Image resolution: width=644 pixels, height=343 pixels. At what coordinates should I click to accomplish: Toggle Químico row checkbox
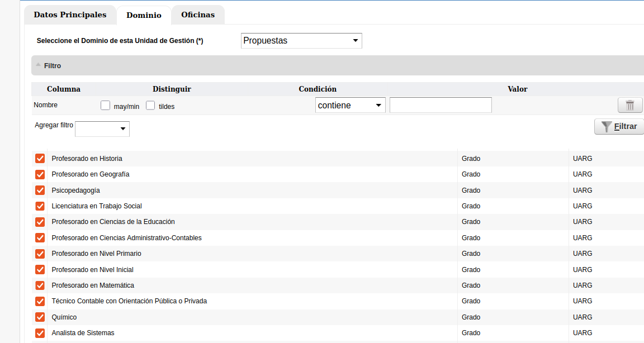(40, 317)
